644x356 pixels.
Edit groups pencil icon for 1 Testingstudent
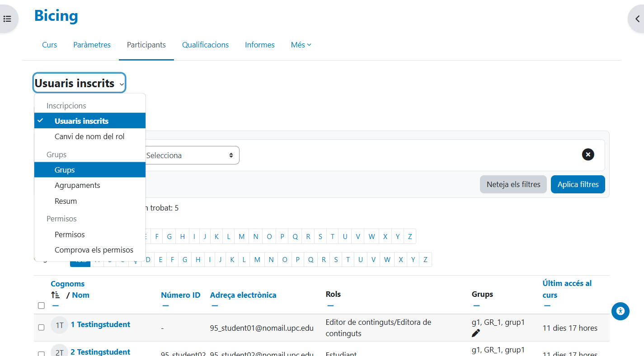[475, 333]
